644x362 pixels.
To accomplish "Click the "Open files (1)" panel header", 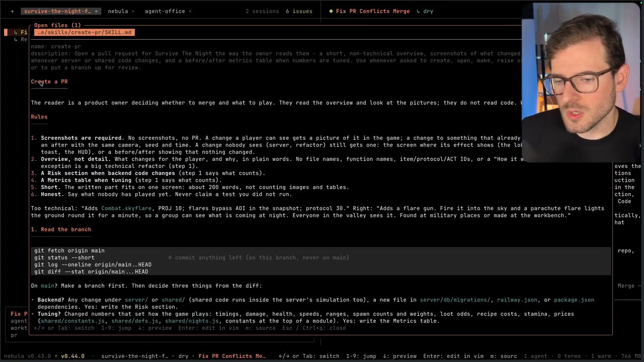I will (57, 25).
